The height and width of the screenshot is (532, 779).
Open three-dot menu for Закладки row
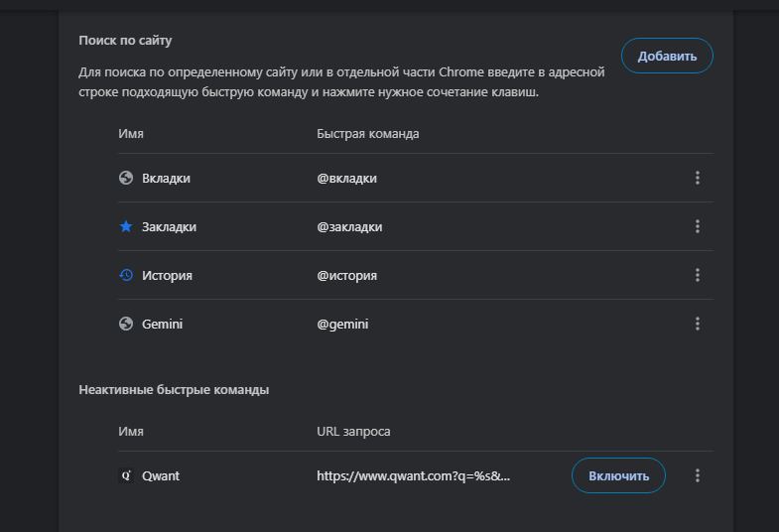[698, 226]
